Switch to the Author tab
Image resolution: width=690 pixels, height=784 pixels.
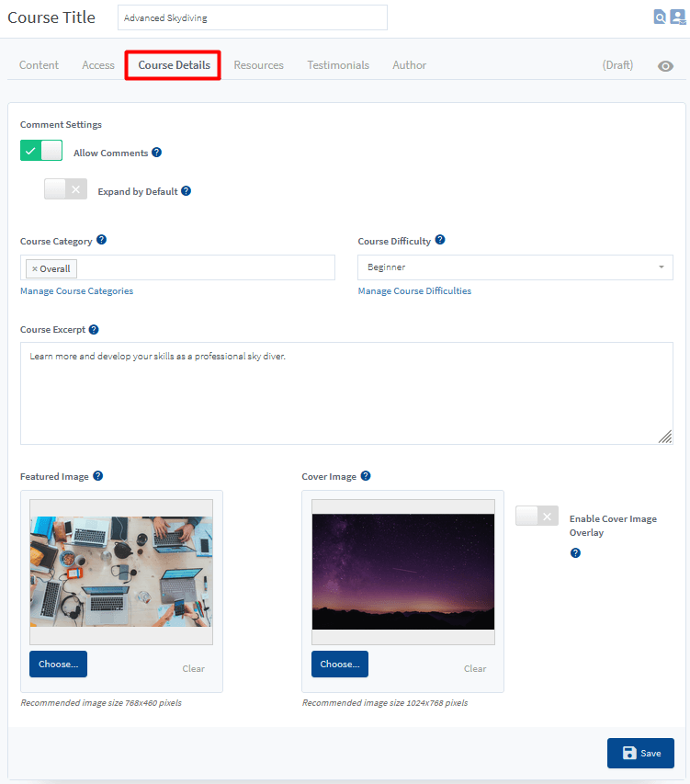pos(409,65)
